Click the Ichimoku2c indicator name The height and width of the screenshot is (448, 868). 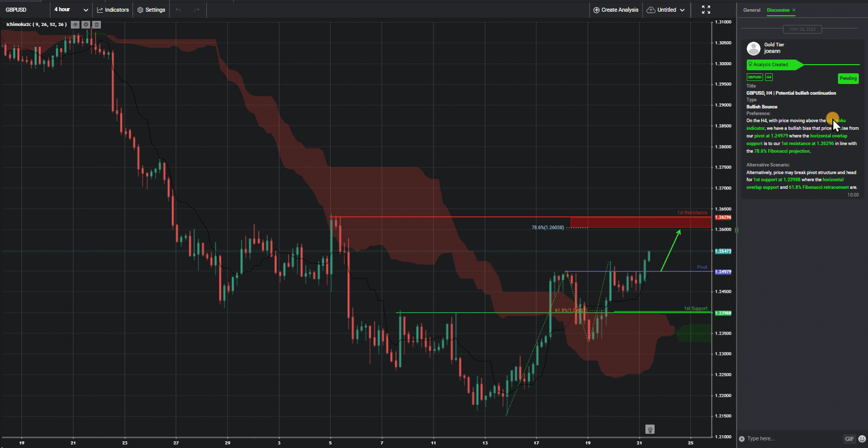tap(36, 24)
